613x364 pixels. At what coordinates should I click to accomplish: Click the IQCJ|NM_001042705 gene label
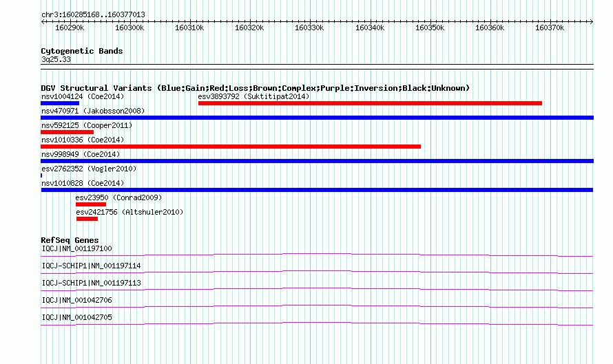[76, 317]
